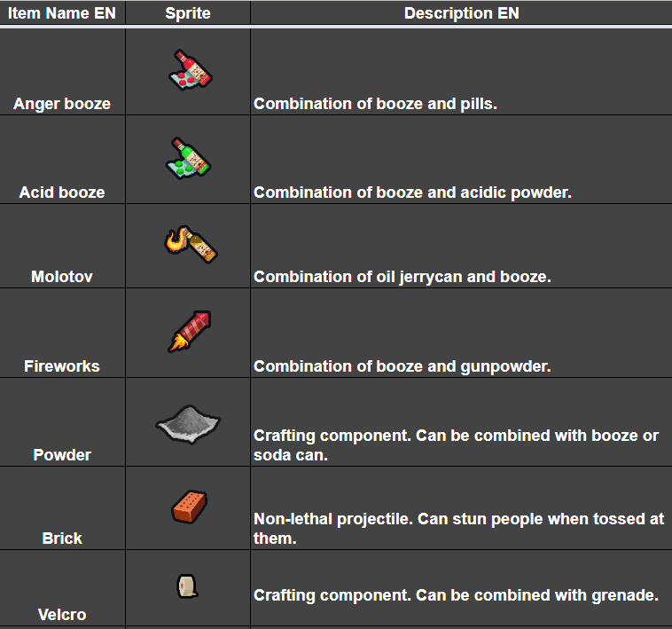Select the Anger booze name cell

coord(62,104)
